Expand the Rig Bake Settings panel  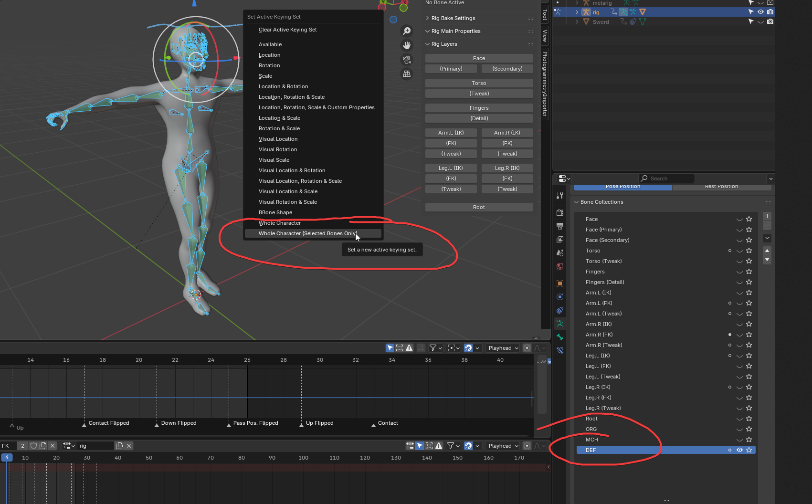(x=453, y=18)
